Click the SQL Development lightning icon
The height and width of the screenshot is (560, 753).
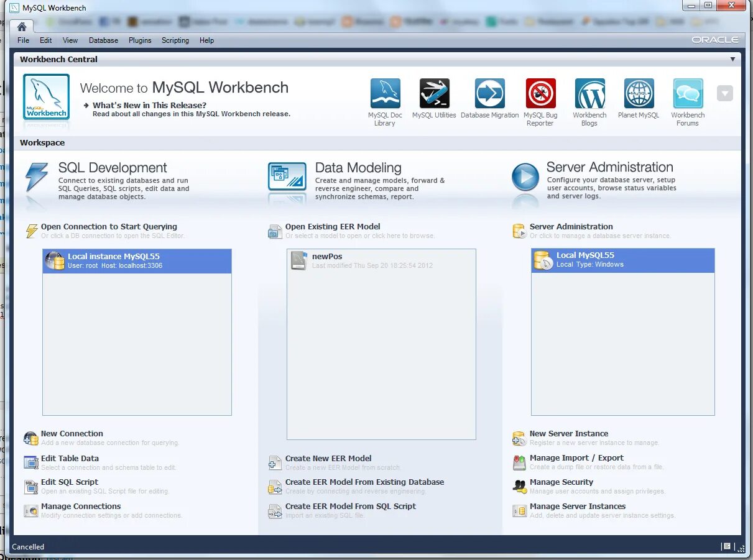36,177
